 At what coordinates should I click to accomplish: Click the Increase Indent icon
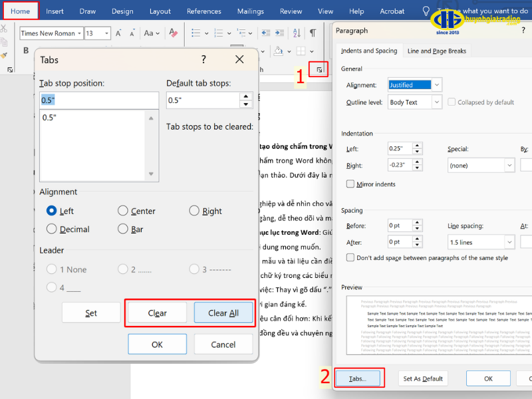click(x=279, y=33)
